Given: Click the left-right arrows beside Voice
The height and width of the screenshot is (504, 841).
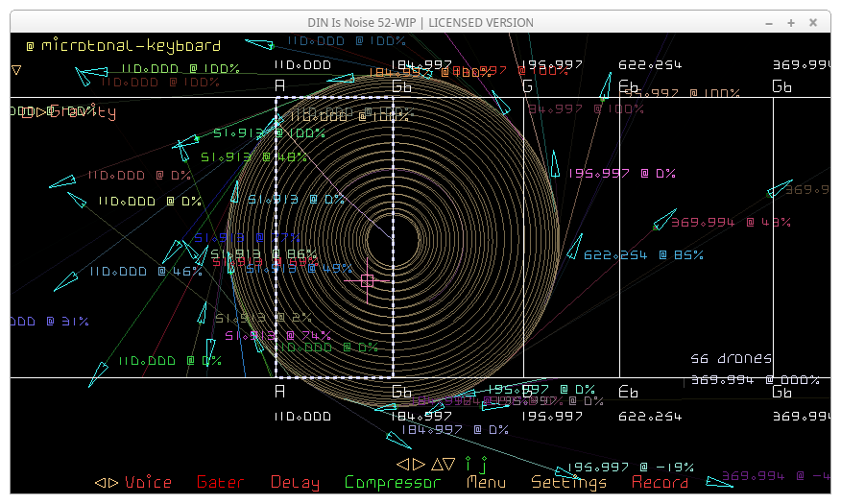Looking at the screenshot, I should (x=106, y=483).
